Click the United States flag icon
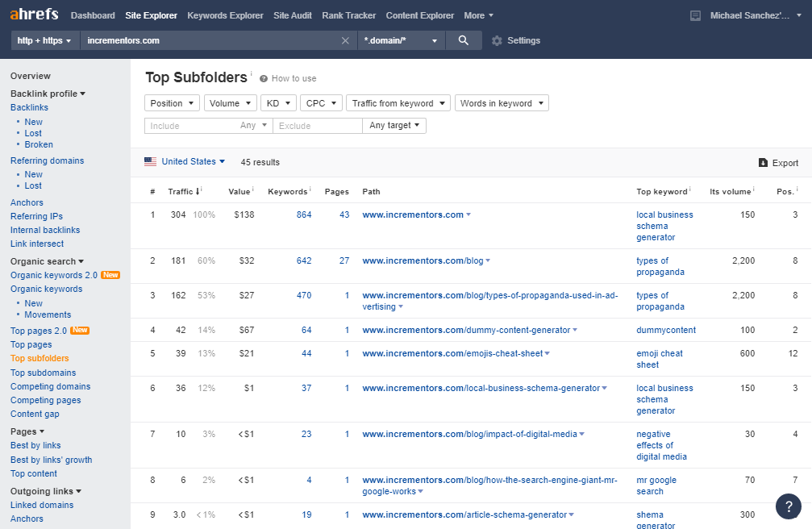The width and height of the screenshot is (812, 529). 150,161
